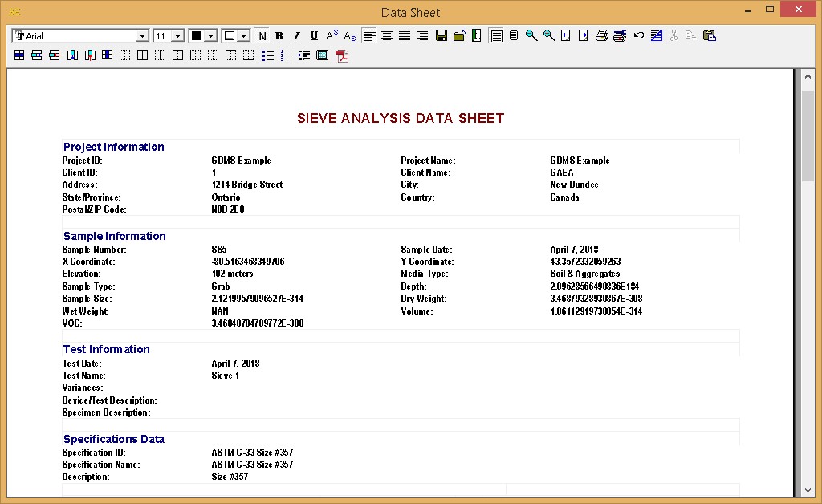Screen dimensions: 822x504
Task: Toggle underline formatting
Action: click(314, 36)
